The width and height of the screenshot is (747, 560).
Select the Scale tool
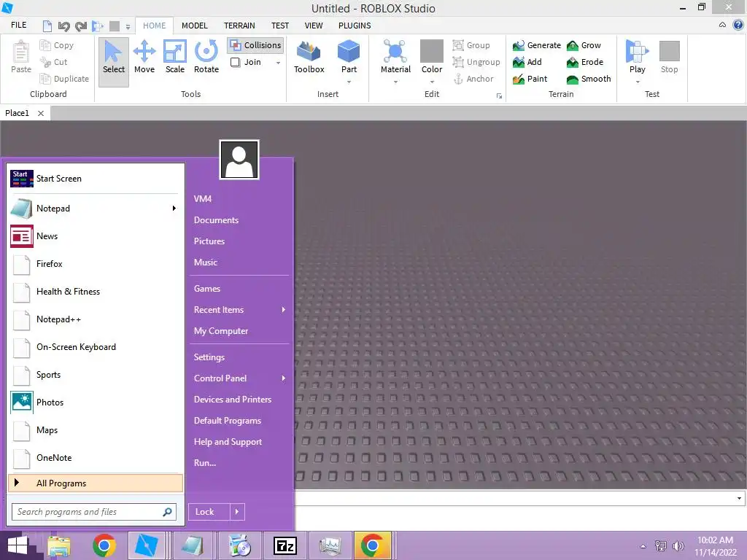click(175, 58)
